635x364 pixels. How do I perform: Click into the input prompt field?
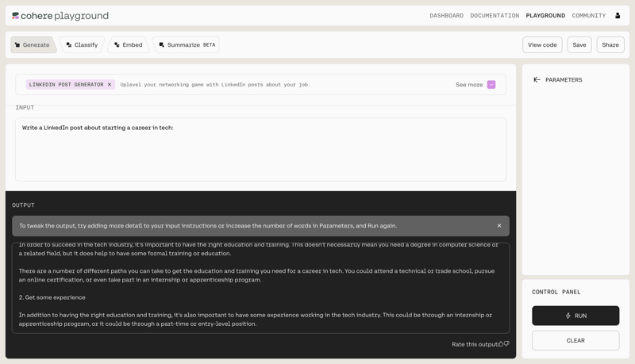[261, 150]
